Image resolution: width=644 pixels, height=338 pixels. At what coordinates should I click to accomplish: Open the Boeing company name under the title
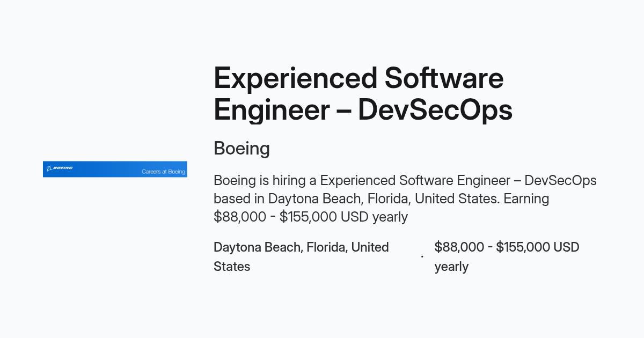241,149
